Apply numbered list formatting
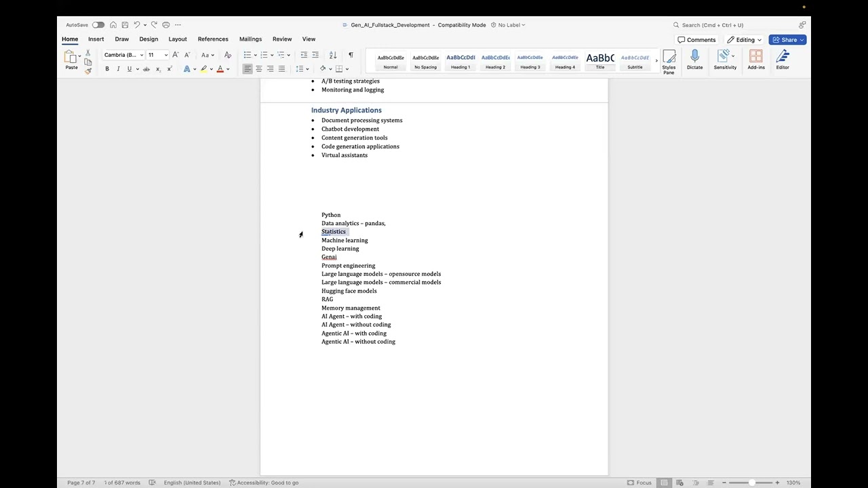 tap(264, 55)
